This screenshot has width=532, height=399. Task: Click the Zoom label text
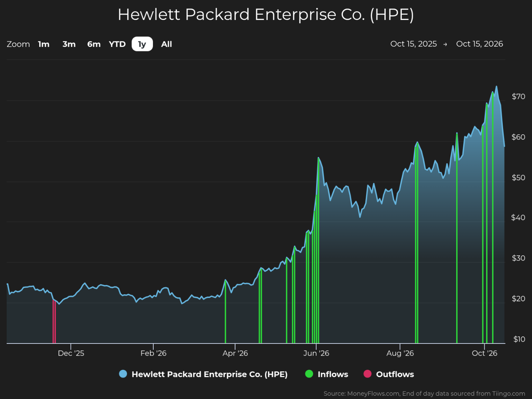tap(18, 44)
